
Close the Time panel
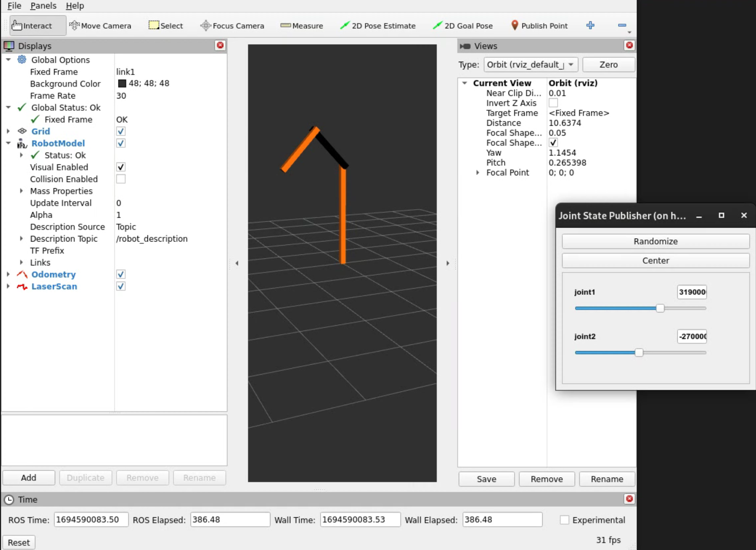point(629,499)
